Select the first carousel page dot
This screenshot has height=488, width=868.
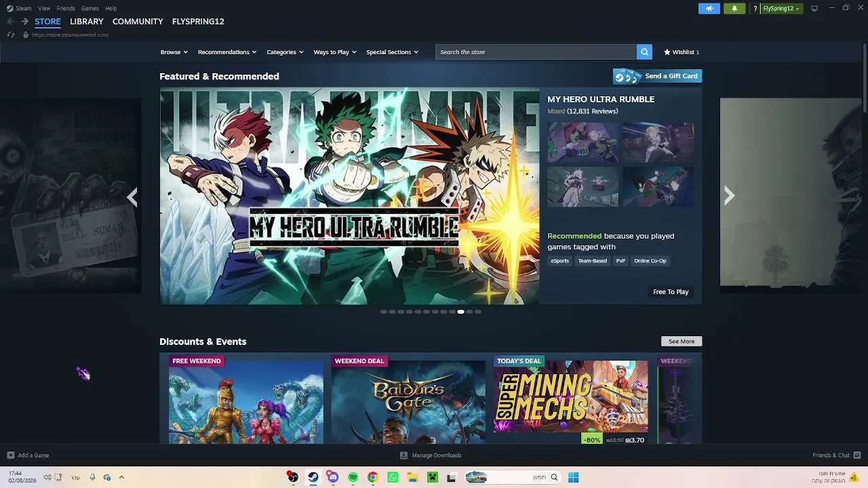pyautogui.click(x=383, y=312)
